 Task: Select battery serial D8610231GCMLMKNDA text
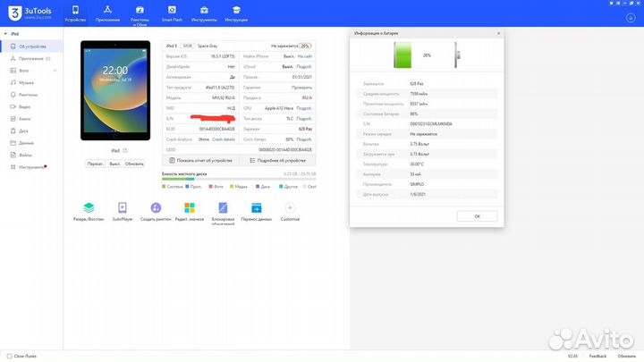(431, 124)
